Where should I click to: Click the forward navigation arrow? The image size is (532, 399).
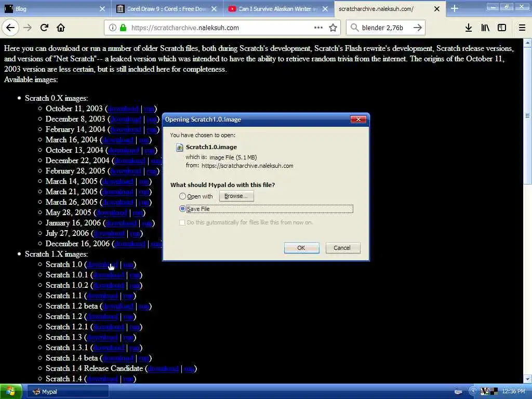pos(28,28)
